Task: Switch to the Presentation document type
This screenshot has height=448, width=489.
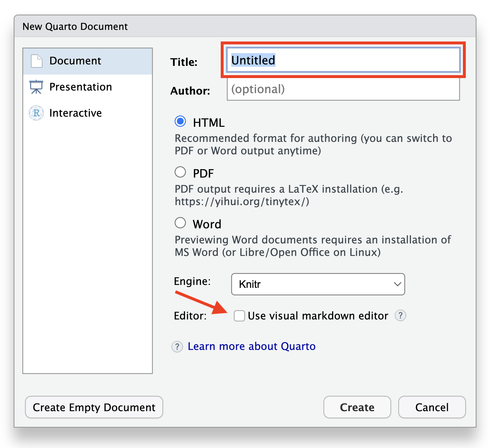Action: [x=81, y=87]
